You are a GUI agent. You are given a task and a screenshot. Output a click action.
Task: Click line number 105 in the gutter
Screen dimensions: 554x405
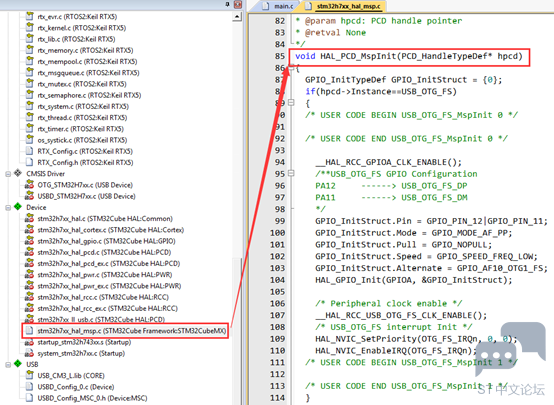[x=277, y=292]
